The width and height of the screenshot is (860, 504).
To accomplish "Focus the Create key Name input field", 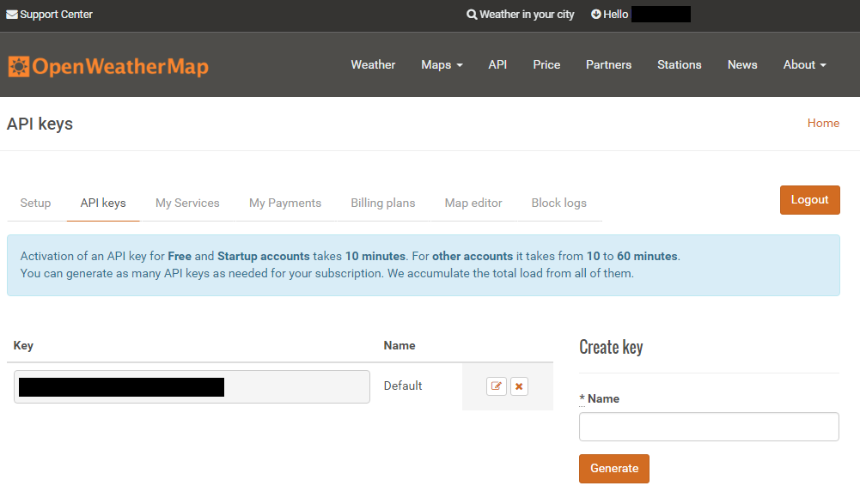I will click(709, 427).
